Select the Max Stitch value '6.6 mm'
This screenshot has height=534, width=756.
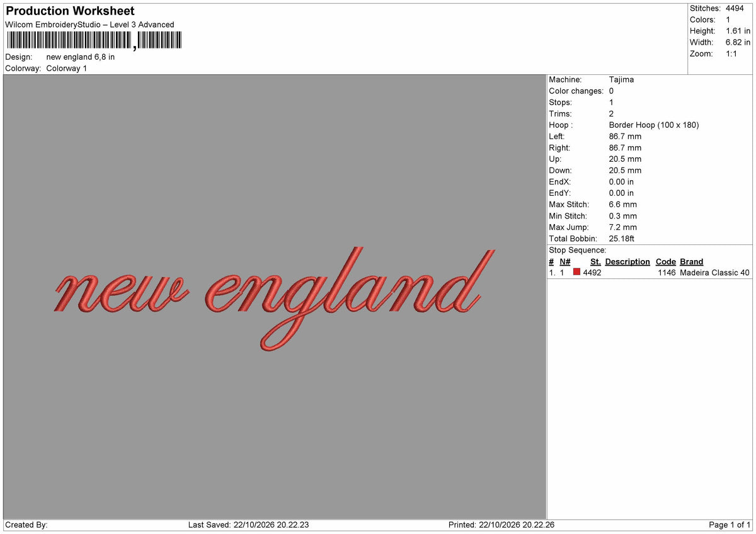(x=623, y=204)
